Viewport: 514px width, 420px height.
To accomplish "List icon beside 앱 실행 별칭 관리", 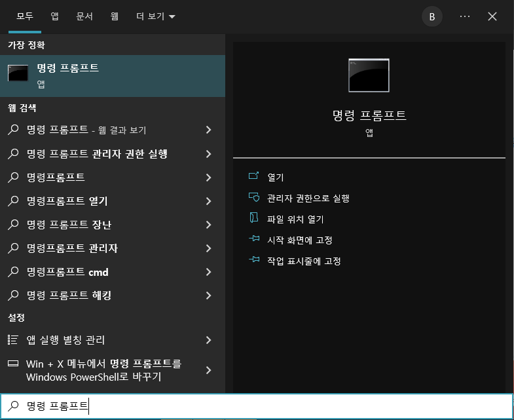I will click(x=13, y=340).
